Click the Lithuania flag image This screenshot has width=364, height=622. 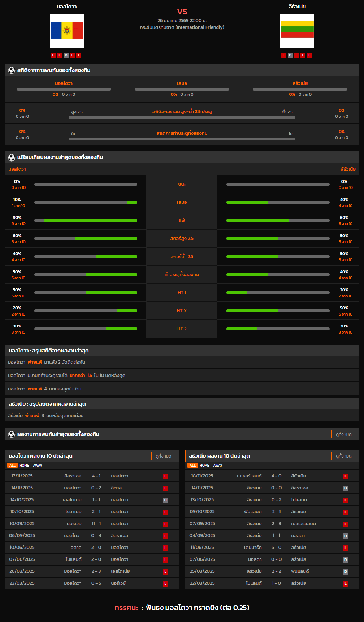click(297, 31)
